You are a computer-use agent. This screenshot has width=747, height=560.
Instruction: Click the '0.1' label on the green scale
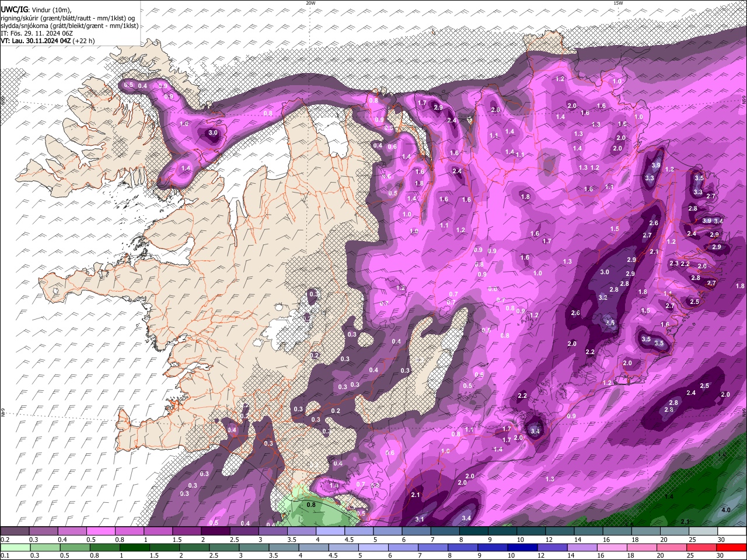coord(5,556)
